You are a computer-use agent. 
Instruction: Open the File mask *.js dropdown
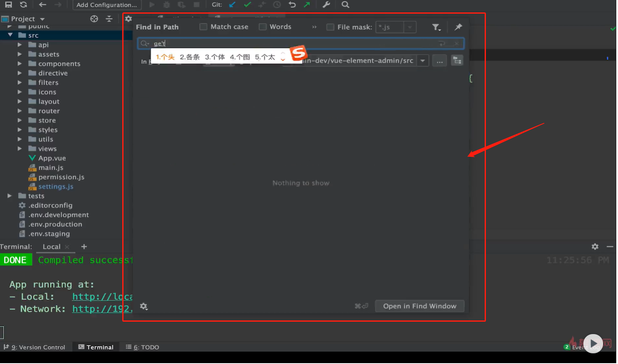pos(409,27)
